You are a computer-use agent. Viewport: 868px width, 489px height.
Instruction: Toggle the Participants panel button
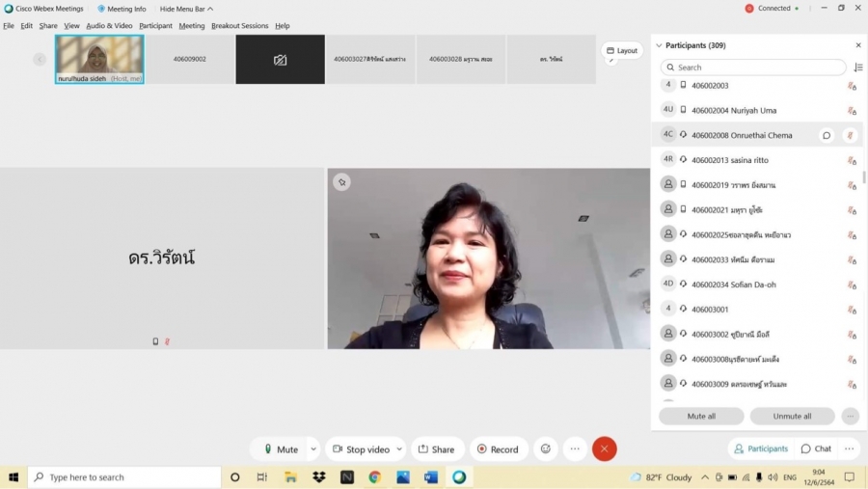tap(760, 448)
